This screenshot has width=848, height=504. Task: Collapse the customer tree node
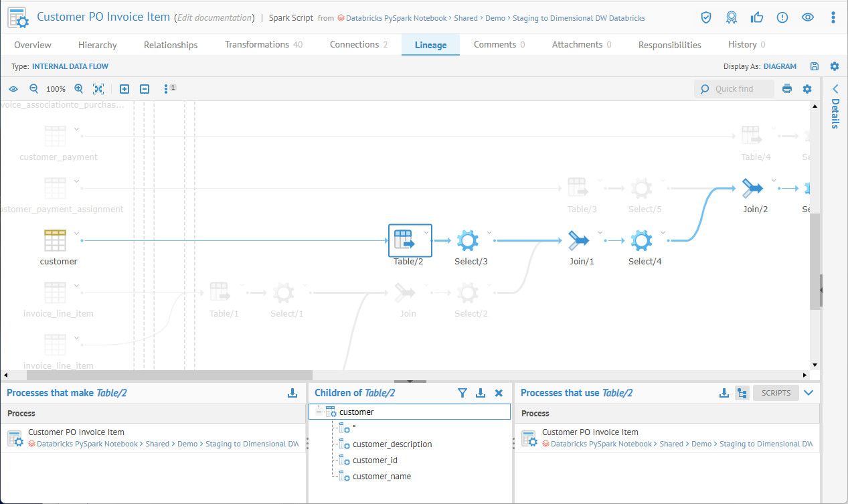coord(320,412)
